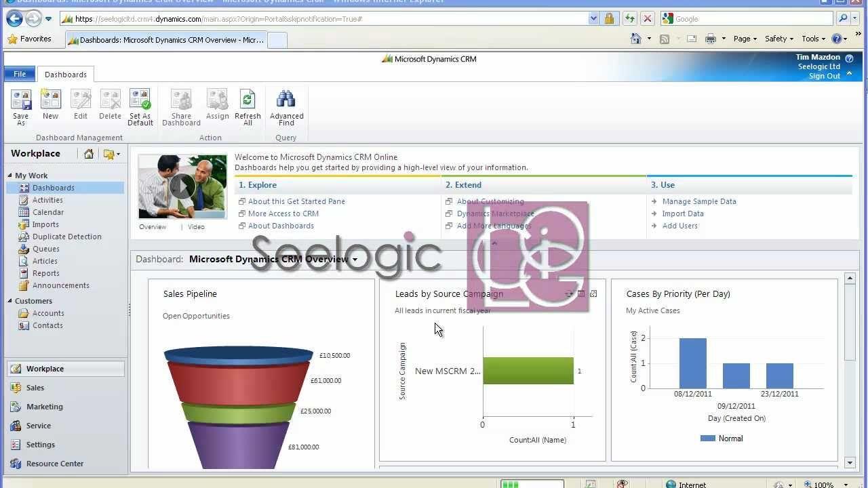This screenshot has width=868, height=488.
Task: Click the green Leads chart bar
Action: coord(528,371)
